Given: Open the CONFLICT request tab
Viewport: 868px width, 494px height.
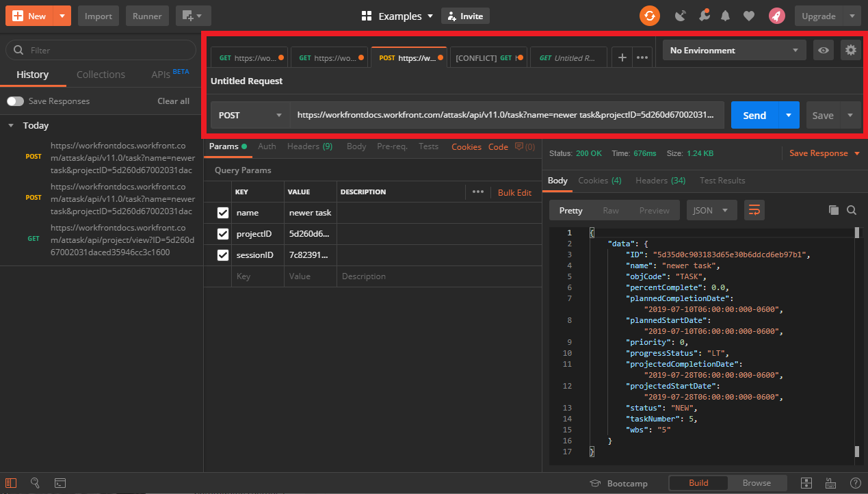Looking at the screenshot, I should click(x=488, y=58).
